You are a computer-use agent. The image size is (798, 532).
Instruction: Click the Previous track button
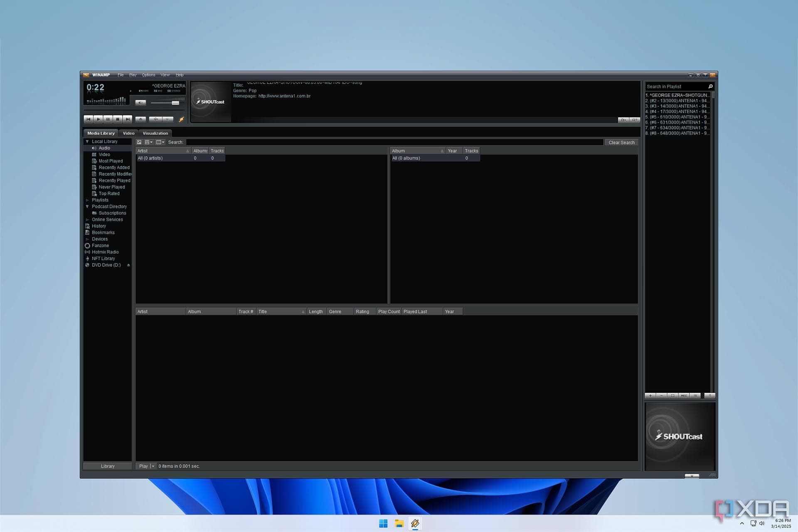coord(88,119)
